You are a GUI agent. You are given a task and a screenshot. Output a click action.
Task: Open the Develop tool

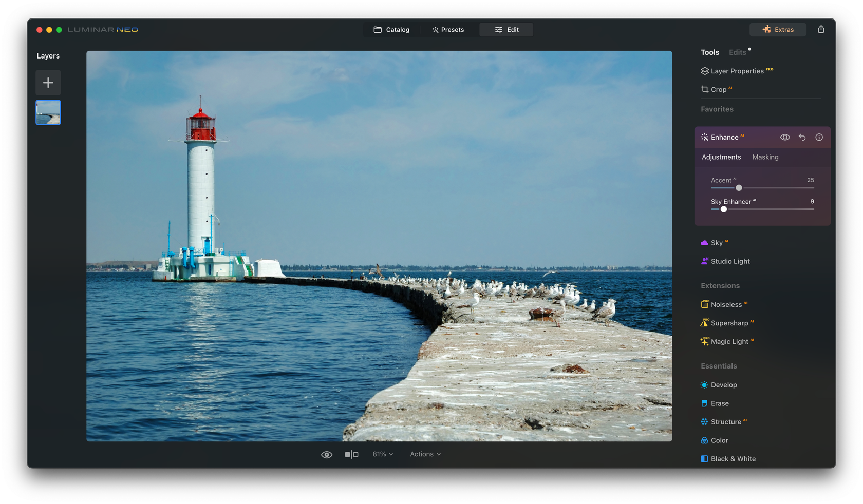tap(724, 384)
